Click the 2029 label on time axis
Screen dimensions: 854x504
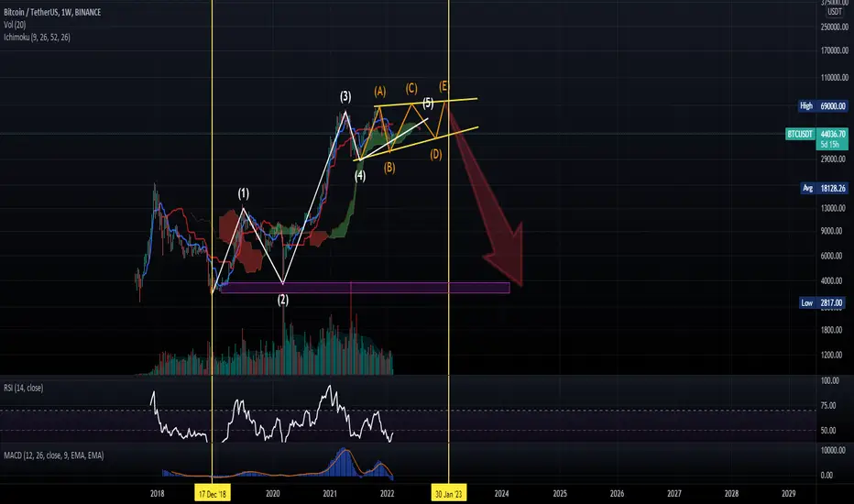tap(788, 494)
